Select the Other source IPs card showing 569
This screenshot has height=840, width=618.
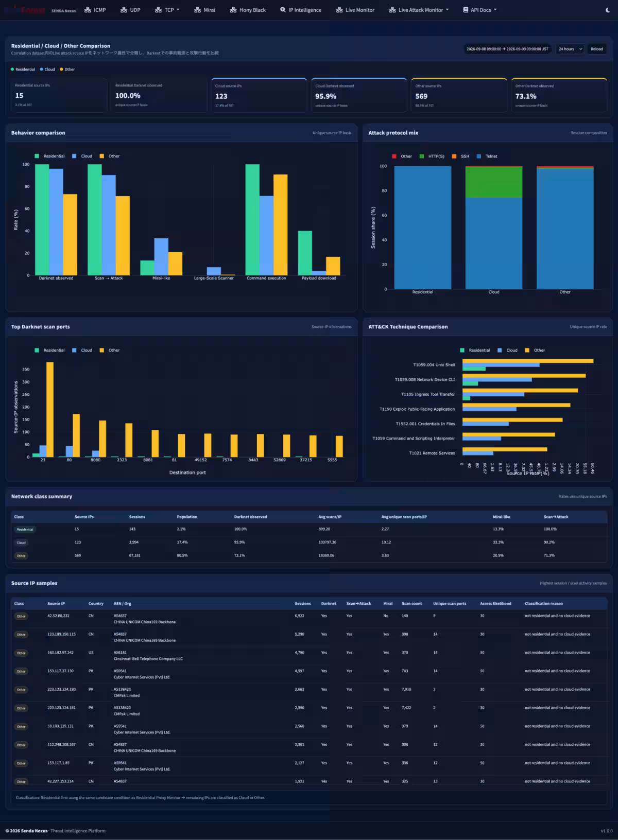coord(459,95)
